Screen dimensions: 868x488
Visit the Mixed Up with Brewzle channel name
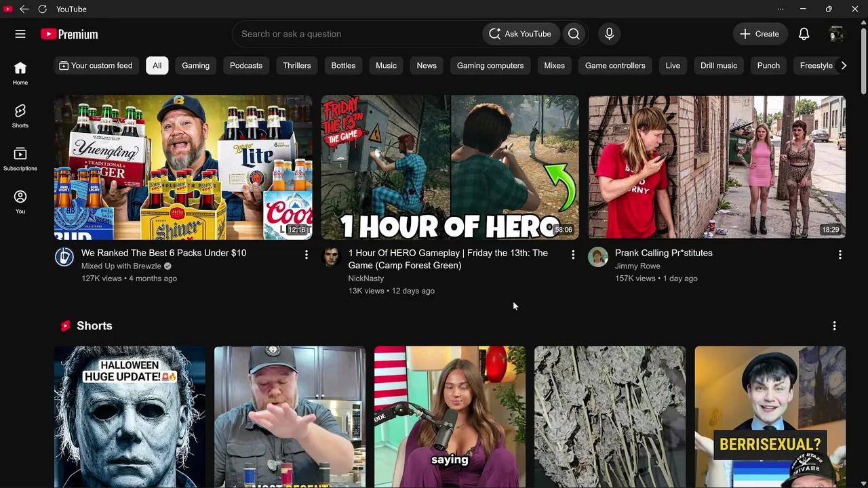click(121, 266)
